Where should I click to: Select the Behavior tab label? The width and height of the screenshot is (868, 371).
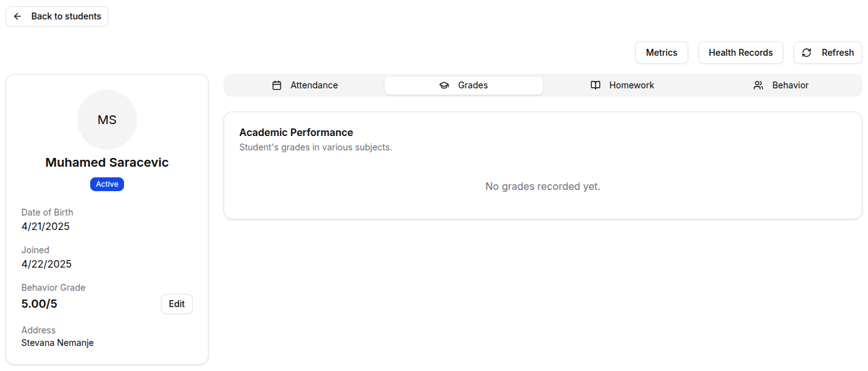(790, 85)
